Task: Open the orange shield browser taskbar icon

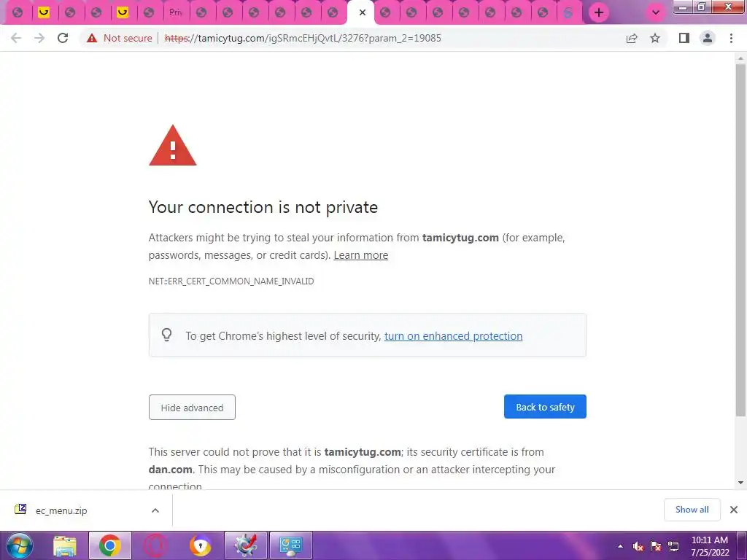Action: coord(200,545)
